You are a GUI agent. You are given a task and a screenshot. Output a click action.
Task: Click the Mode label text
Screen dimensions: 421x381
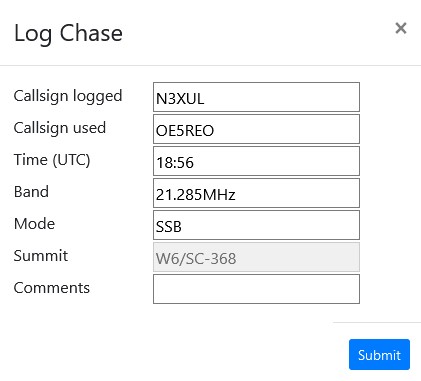(x=34, y=224)
